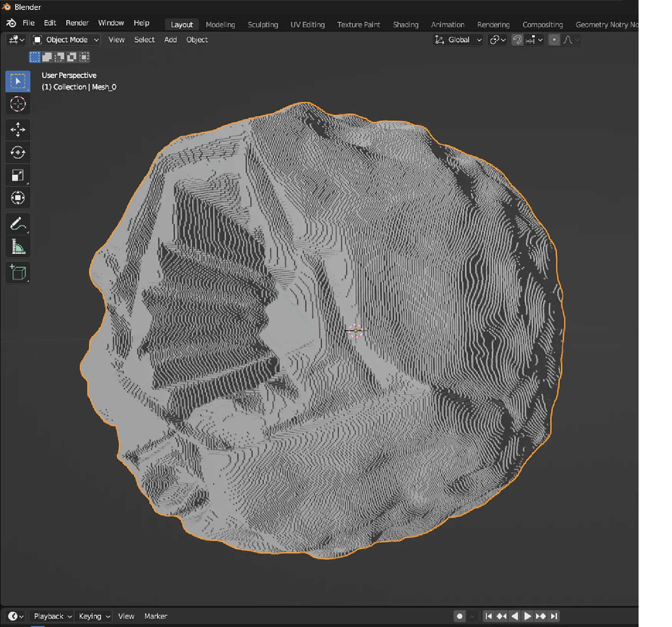This screenshot has height=627, width=672.
Task: Switch to the Sculpting workspace tab
Action: [263, 25]
